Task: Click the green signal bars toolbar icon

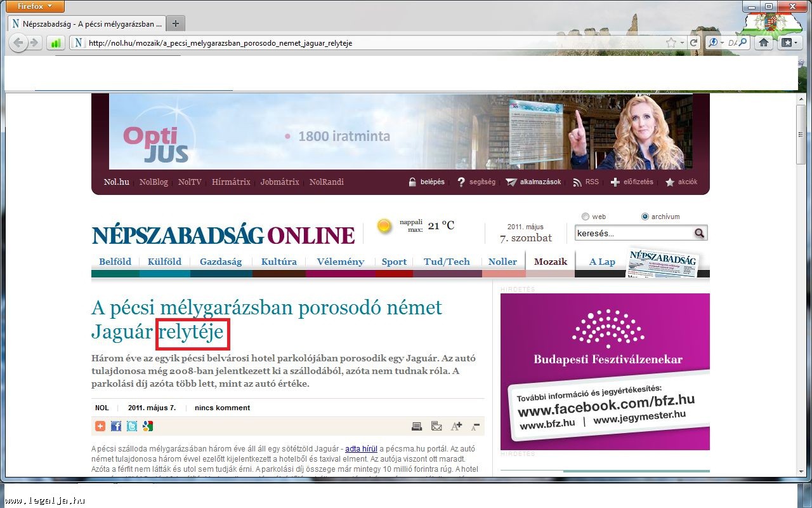Action: [55, 43]
